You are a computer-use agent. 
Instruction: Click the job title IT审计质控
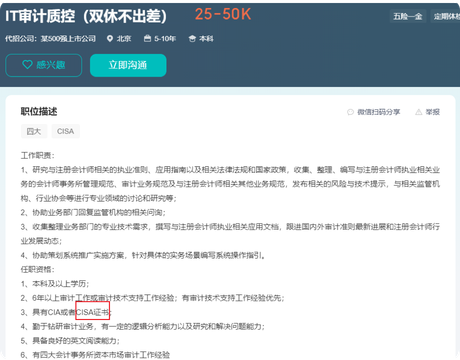coord(86,16)
